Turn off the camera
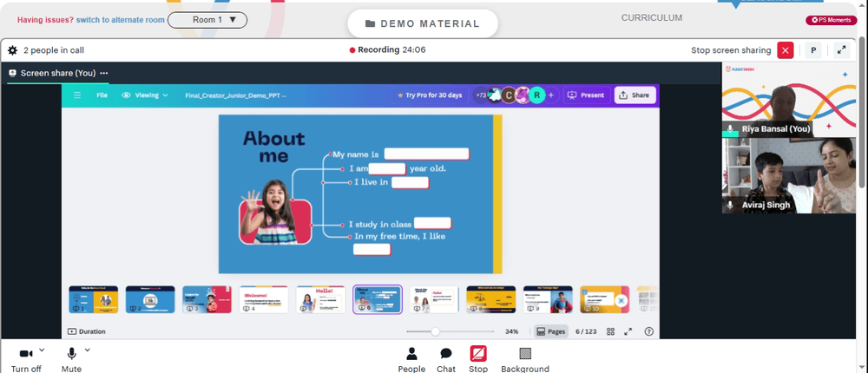 coord(26,354)
